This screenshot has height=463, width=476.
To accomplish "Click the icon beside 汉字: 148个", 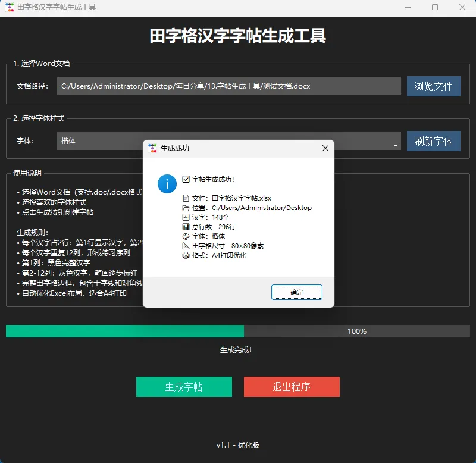I will pos(186,217).
